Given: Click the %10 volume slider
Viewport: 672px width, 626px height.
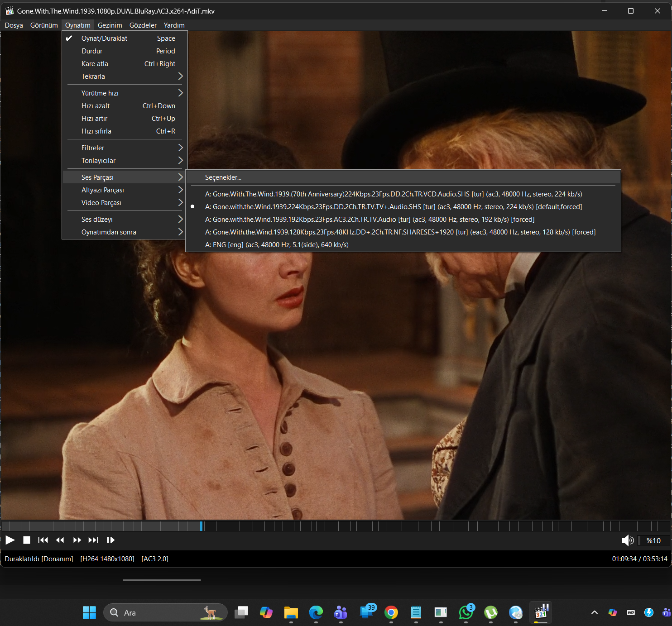Looking at the screenshot, I should [653, 540].
